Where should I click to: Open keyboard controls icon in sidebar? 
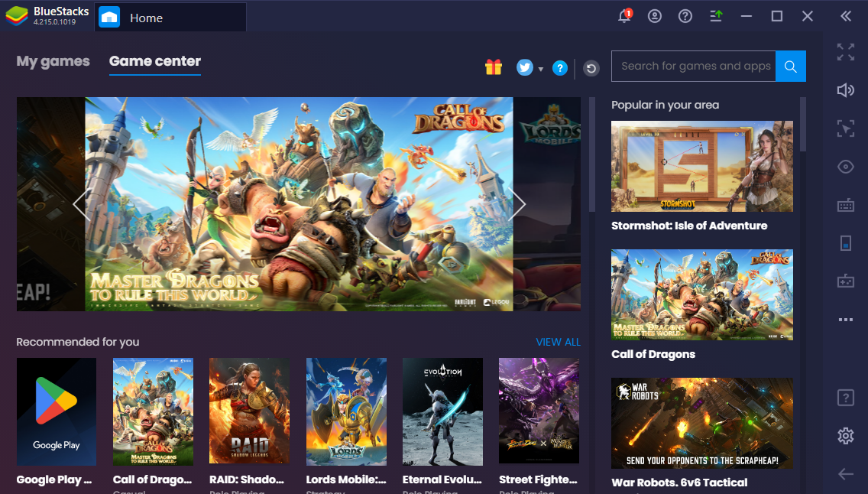(x=845, y=205)
